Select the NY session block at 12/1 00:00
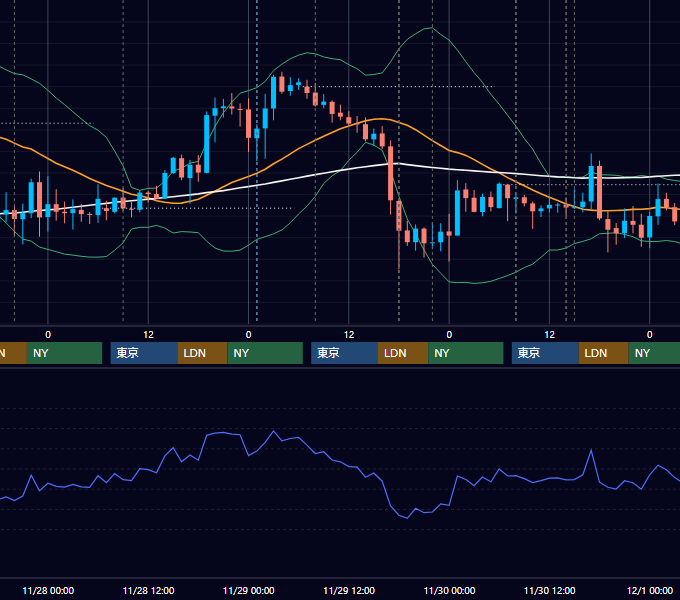This screenshot has height=600, width=680. coord(654,353)
